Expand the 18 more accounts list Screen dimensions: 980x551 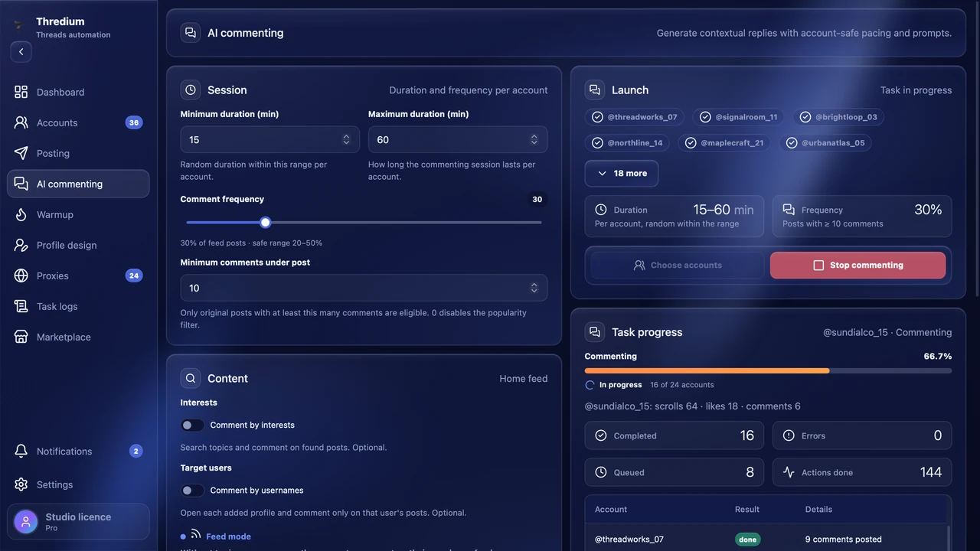coord(622,173)
